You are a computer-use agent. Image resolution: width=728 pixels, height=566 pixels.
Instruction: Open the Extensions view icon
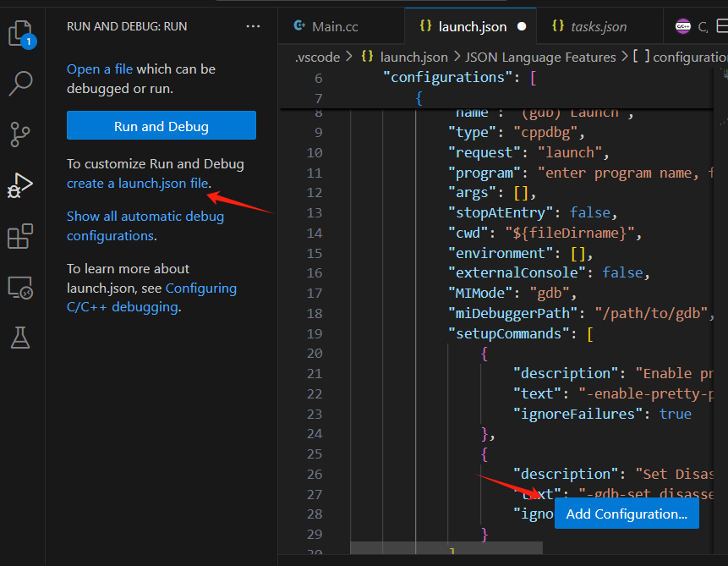point(20,236)
